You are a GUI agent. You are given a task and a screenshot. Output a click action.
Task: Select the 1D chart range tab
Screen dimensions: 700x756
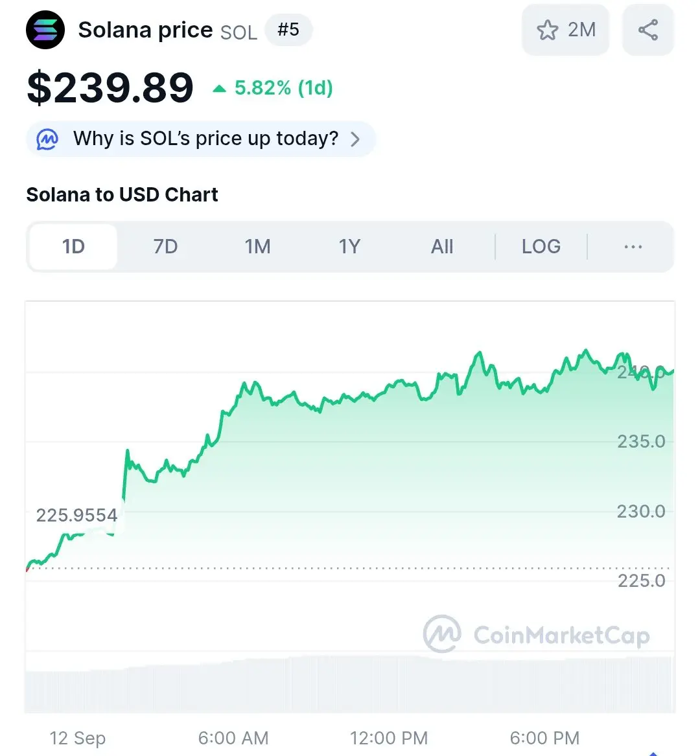(x=73, y=247)
